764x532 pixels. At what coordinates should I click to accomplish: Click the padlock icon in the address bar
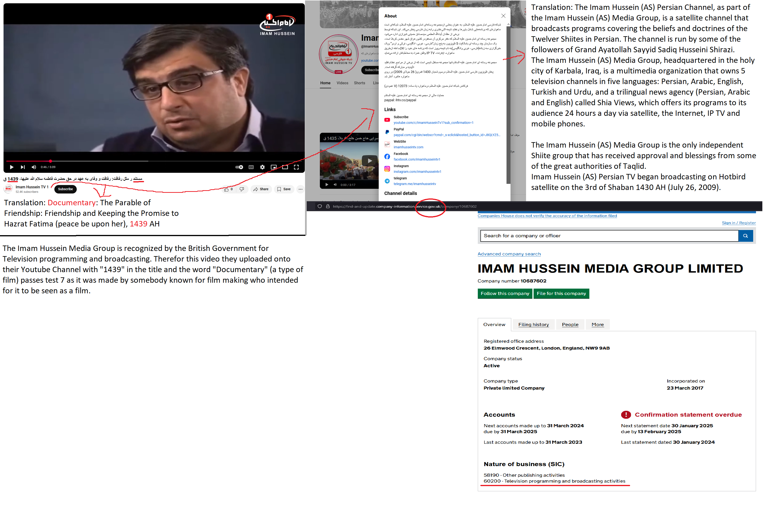(328, 207)
